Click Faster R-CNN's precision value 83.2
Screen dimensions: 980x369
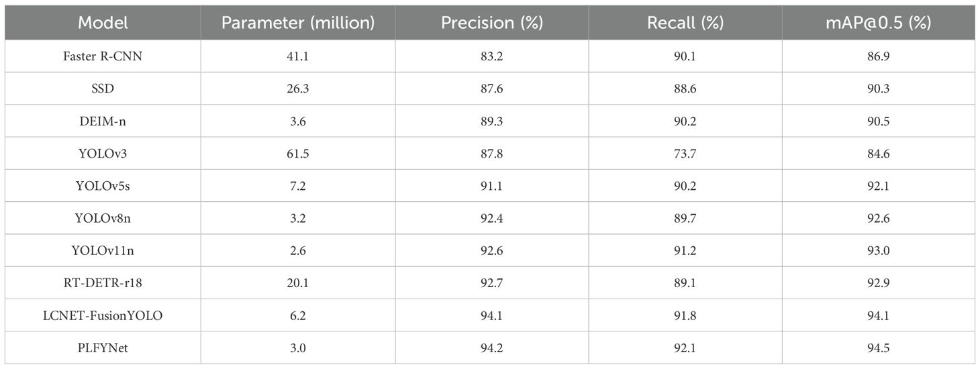click(491, 56)
